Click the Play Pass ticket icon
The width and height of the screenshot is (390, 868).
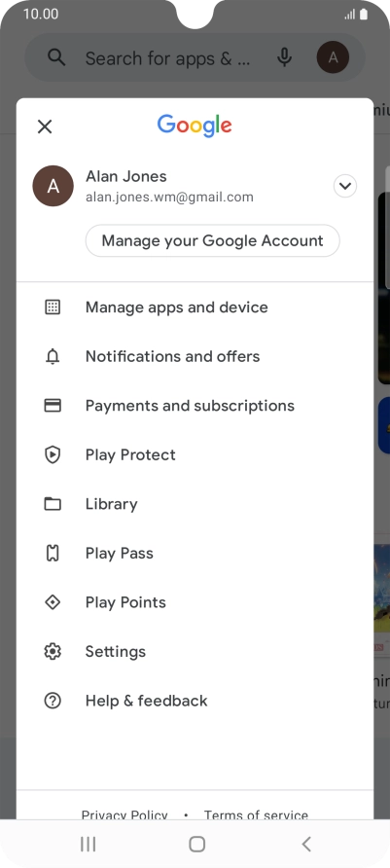[x=53, y=553]
